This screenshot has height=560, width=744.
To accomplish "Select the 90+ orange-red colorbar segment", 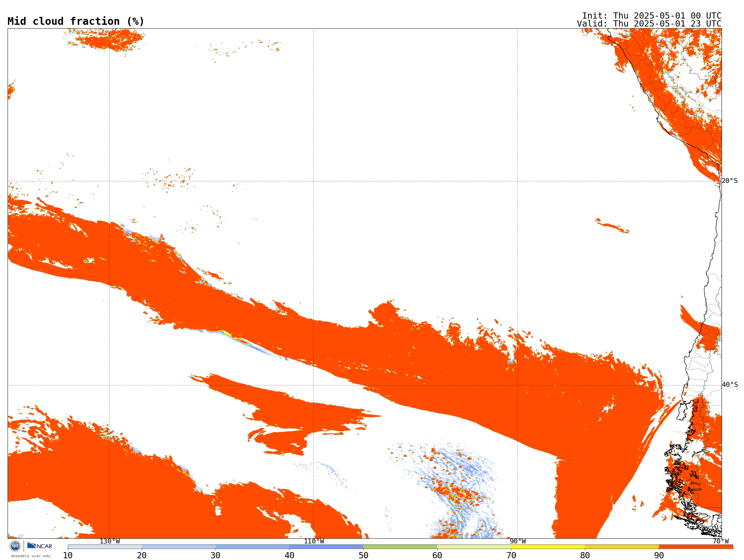I will coord(696,547).
